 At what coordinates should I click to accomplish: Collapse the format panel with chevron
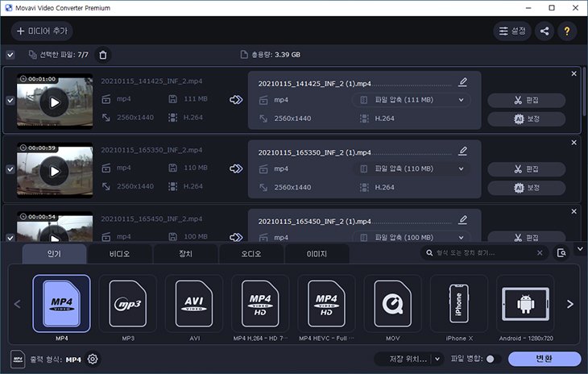(x=580, y=249)
